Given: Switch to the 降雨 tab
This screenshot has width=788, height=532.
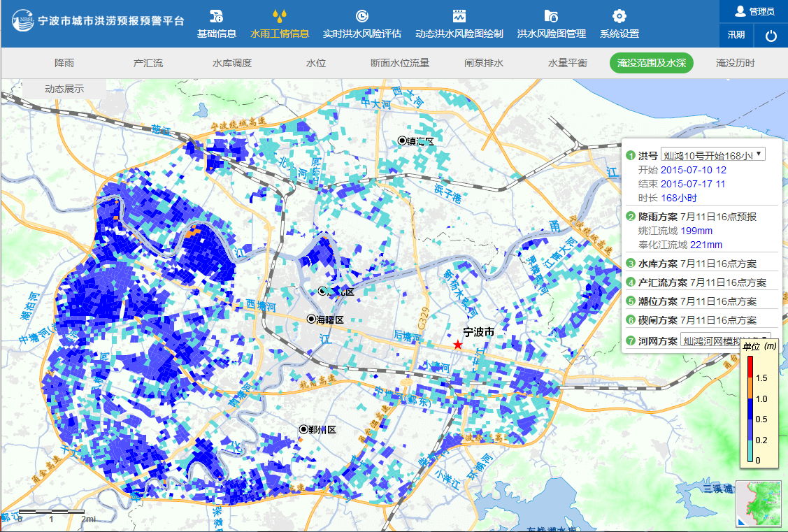Looking at the screenshot, I should [64, 63].
